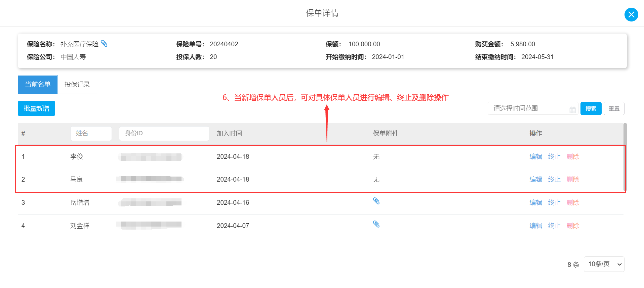Screen dimensions: 644x288
Task: Click the 批量新增 button
Action: pos(36,108)
